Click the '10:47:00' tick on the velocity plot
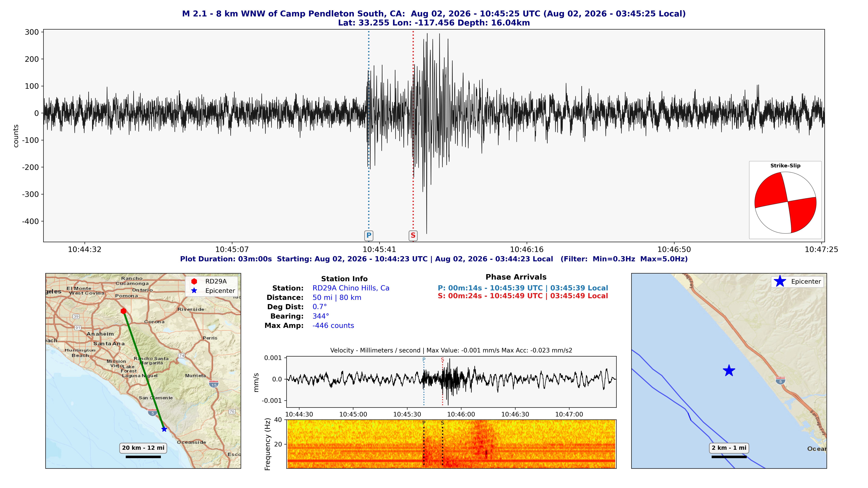 pyautogui.click(x=569, y=415)
